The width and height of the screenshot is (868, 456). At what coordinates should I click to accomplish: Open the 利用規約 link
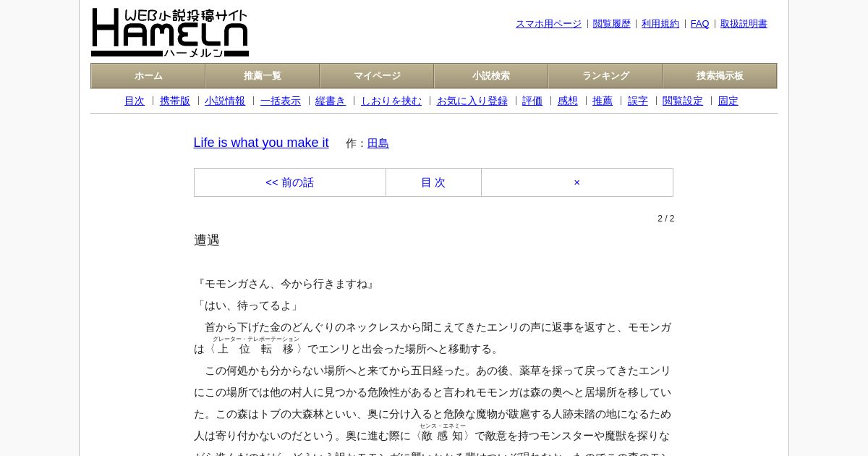(x=660, y=24)
